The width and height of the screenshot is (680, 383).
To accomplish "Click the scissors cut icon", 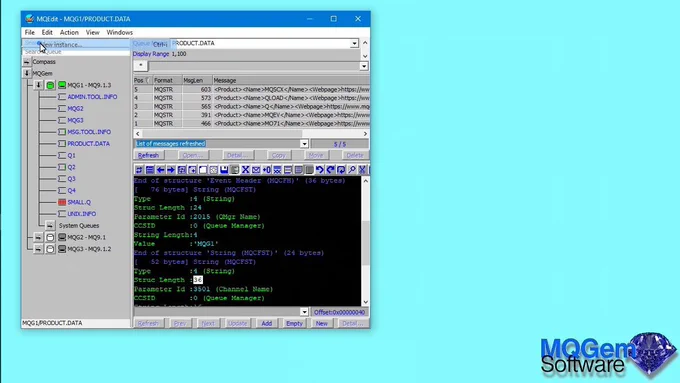I will 362,170.
